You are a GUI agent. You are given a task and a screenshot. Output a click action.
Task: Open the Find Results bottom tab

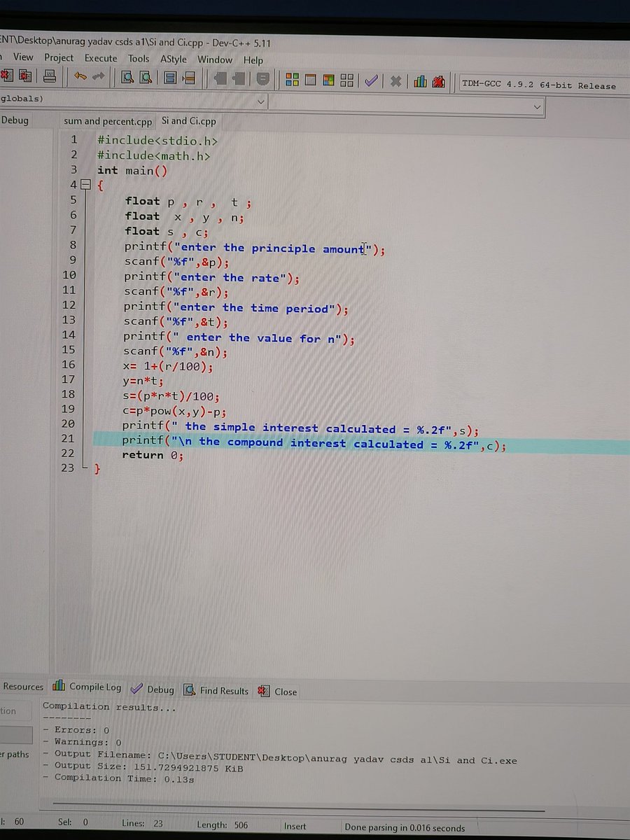216,690
